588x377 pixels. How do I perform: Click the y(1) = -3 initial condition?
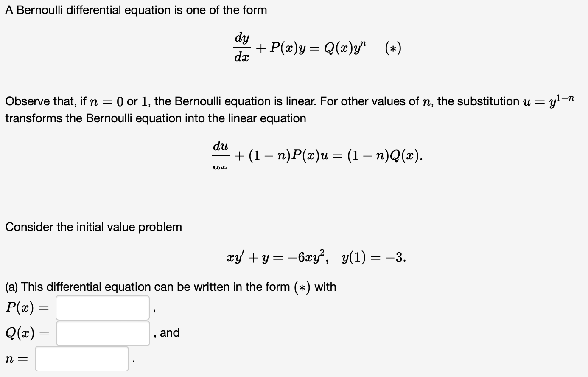tap(374, 257)
